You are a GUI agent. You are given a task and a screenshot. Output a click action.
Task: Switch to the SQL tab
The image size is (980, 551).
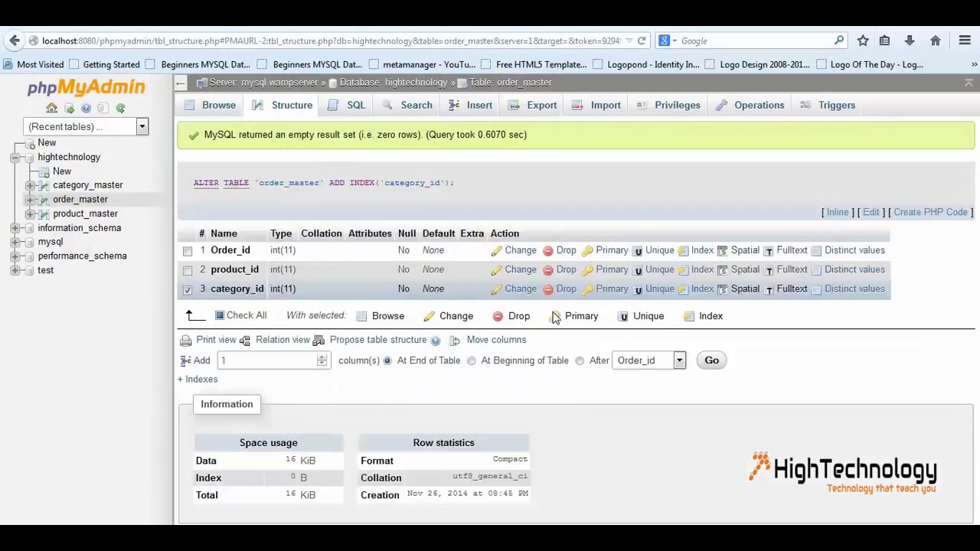pyautogui.click(x=348, y=105)
